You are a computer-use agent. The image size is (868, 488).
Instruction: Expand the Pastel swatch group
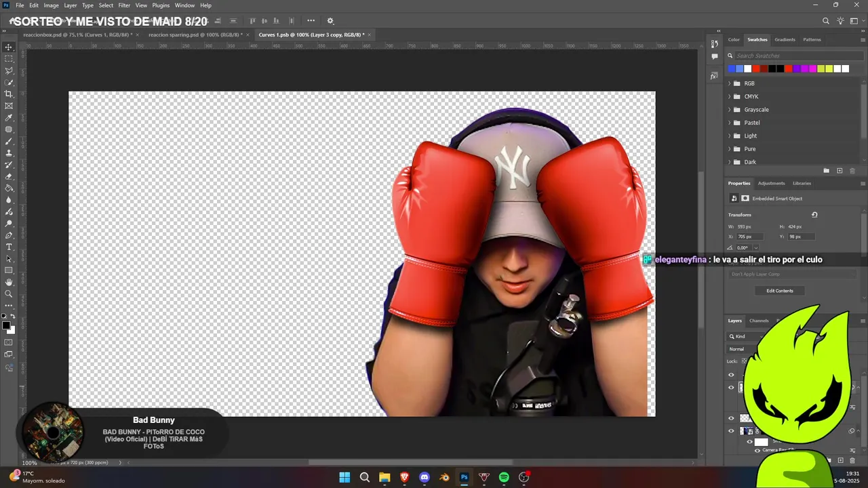tap(730, 123)
